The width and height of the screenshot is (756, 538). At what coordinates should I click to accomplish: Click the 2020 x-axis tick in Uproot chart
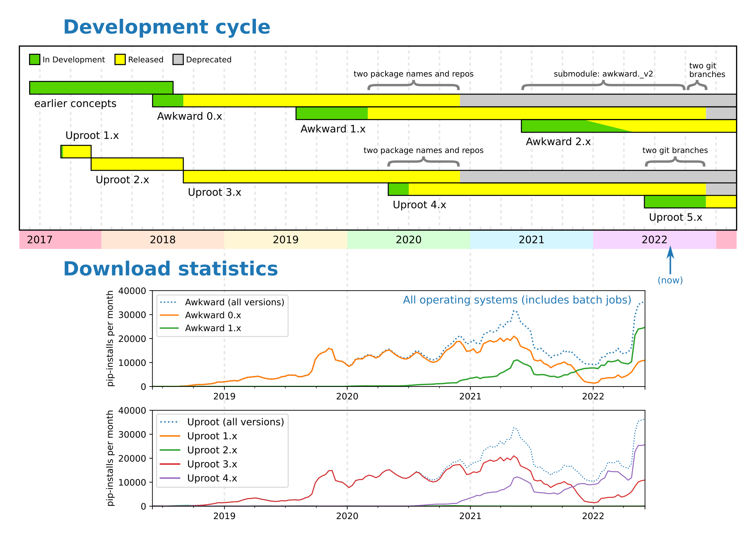coord(347,516)
